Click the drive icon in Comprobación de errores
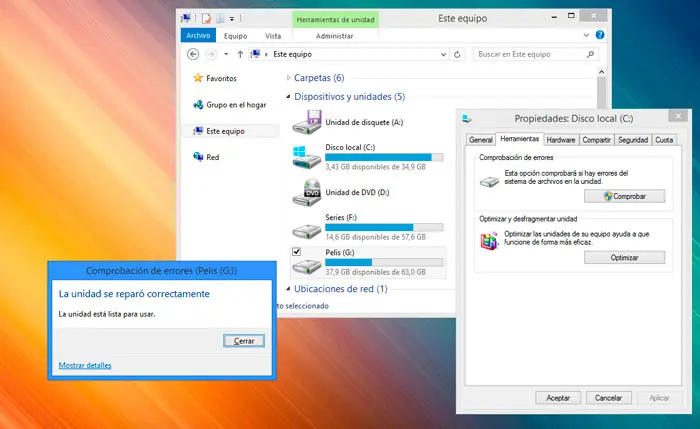This screenshot has width=700, height=429. pos(489,181)
